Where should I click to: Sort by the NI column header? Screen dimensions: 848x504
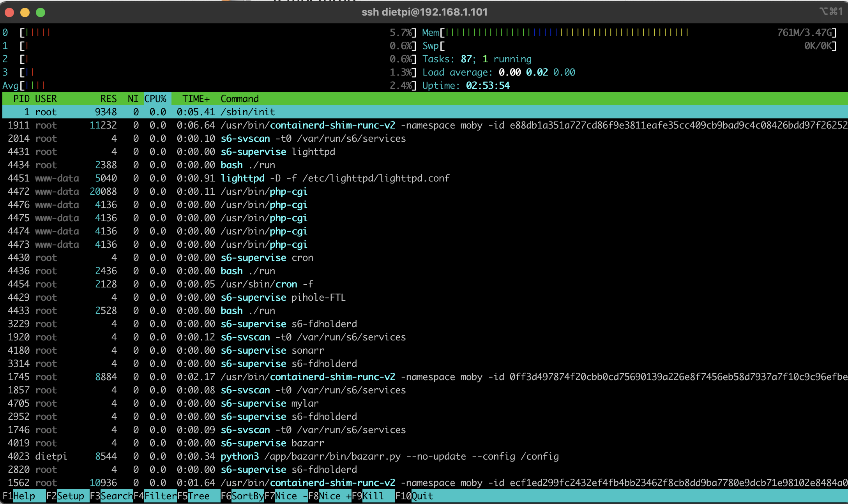pos(133,99)
